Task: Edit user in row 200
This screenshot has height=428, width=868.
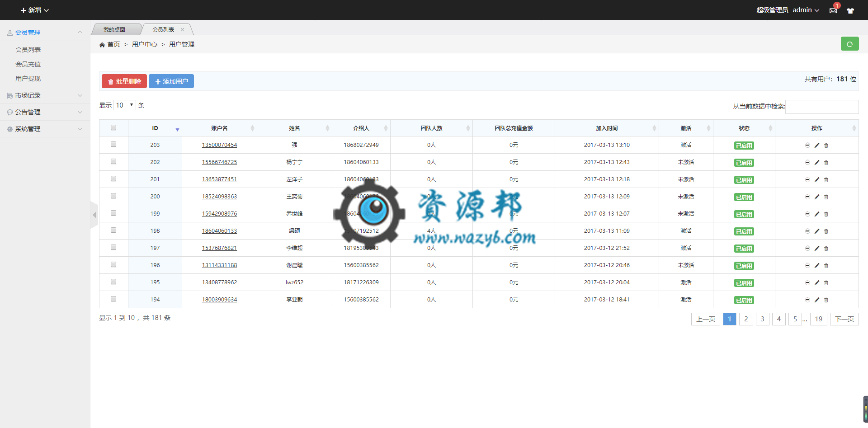Action: (x=817, y=197)
